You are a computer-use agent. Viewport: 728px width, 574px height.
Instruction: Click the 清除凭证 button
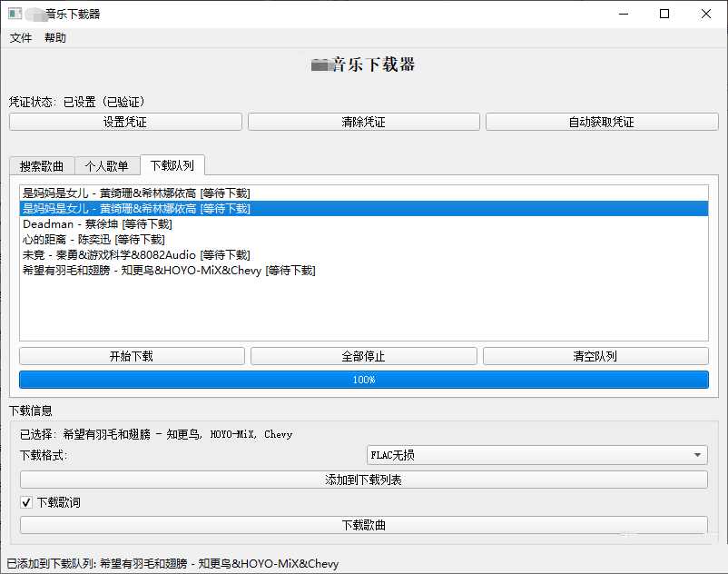[363, 121]
